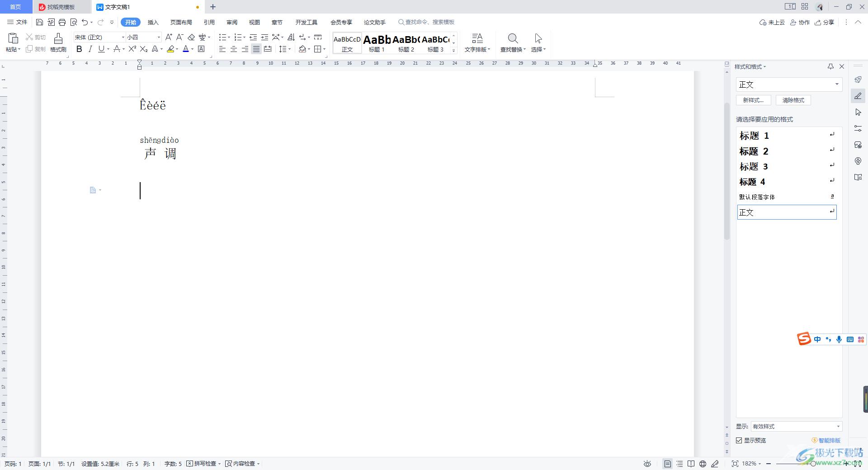Toggle Superscript X² formatting
Image resolution: width=868 pixels, height=470 pixels.
pyautogui.click(x=132, y=49)
